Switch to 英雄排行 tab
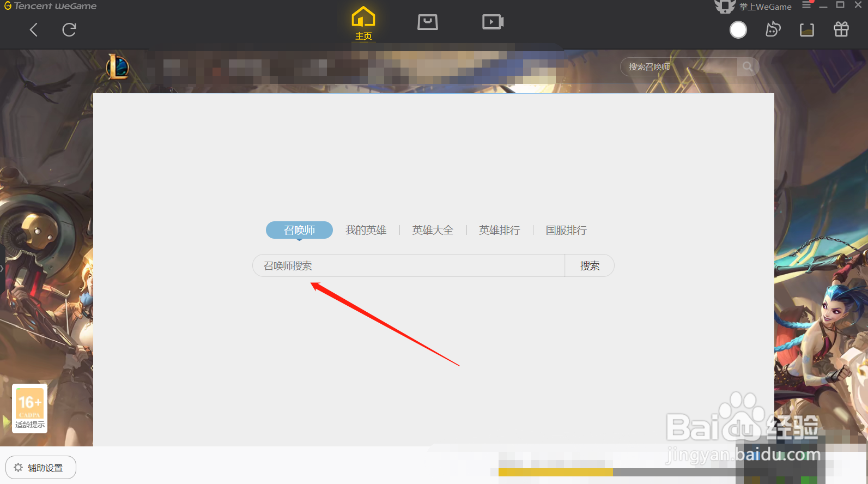The image size is (868, 484). (x=500, y=230)
